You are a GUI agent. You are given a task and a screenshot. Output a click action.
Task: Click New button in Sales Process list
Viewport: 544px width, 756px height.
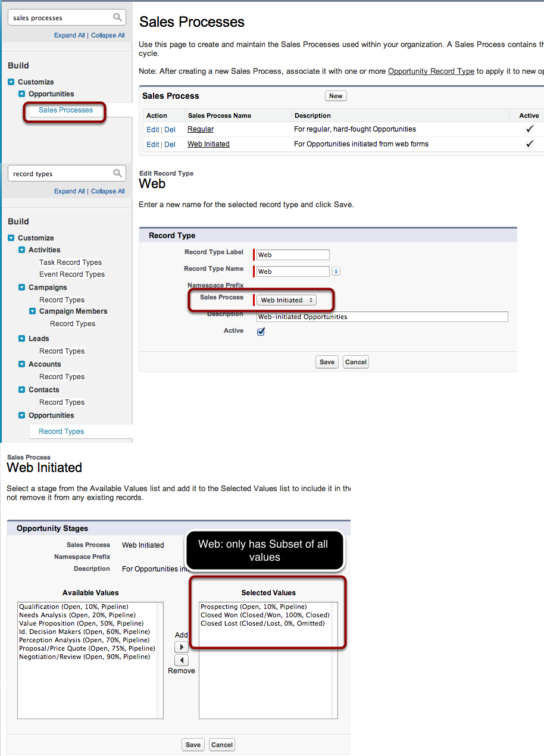click(336, 96)
